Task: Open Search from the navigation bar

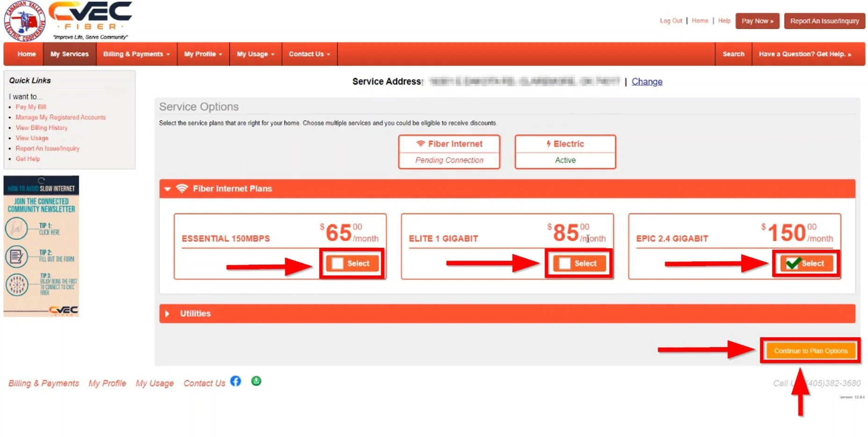Action: [733, 54]
